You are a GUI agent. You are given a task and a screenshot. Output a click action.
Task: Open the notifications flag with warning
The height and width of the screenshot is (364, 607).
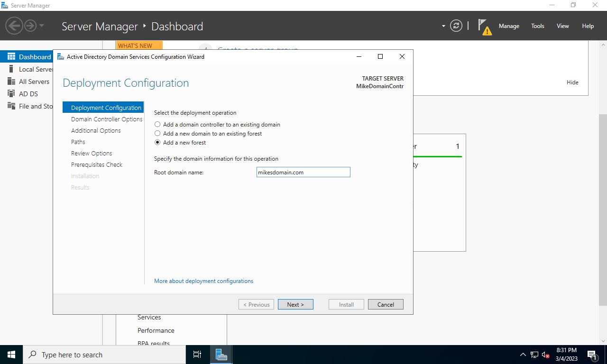pyautogui.click(x=484, y=26)
